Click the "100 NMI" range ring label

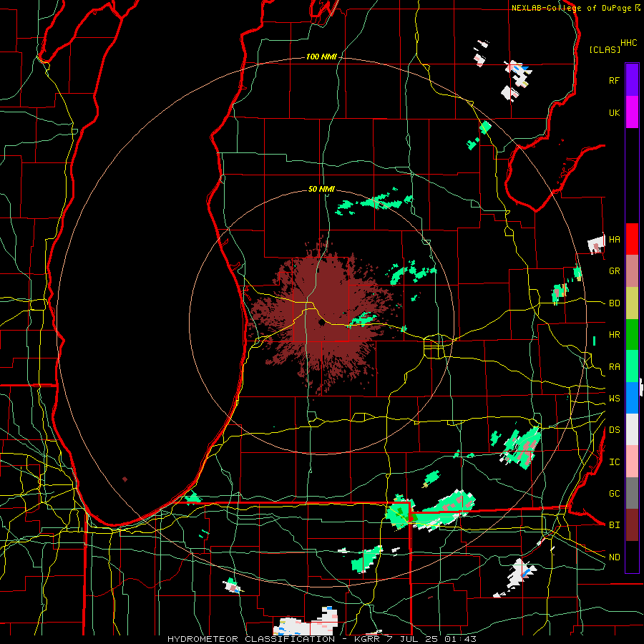pyautogui.click(x=321, y=57)
